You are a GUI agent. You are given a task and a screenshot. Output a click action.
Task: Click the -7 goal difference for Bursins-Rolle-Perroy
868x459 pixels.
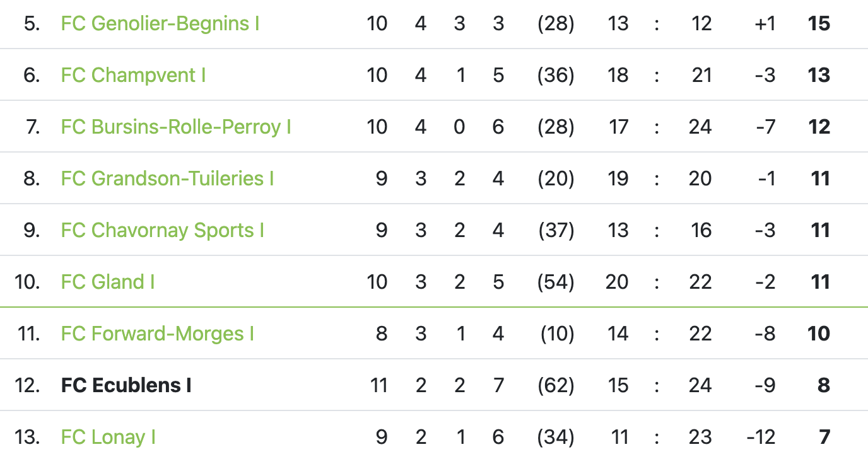click(765, 127)
